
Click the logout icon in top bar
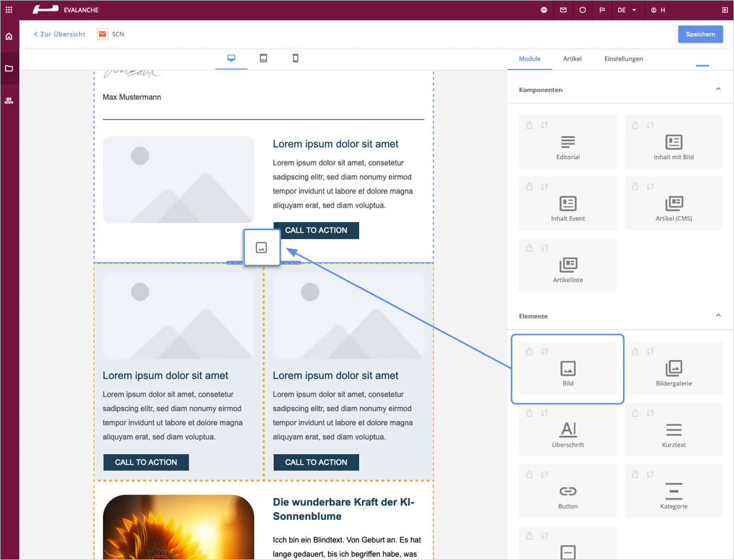[x=725, y=10]
